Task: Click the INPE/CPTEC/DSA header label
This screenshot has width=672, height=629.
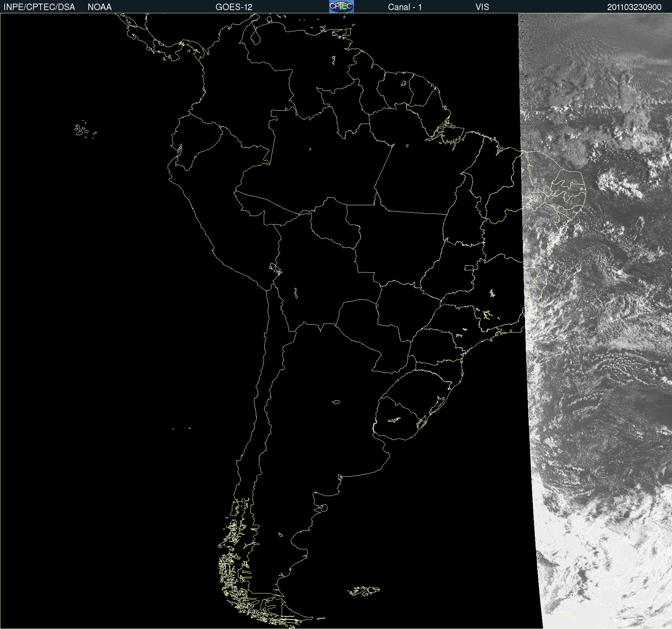Action: point(39,7)
